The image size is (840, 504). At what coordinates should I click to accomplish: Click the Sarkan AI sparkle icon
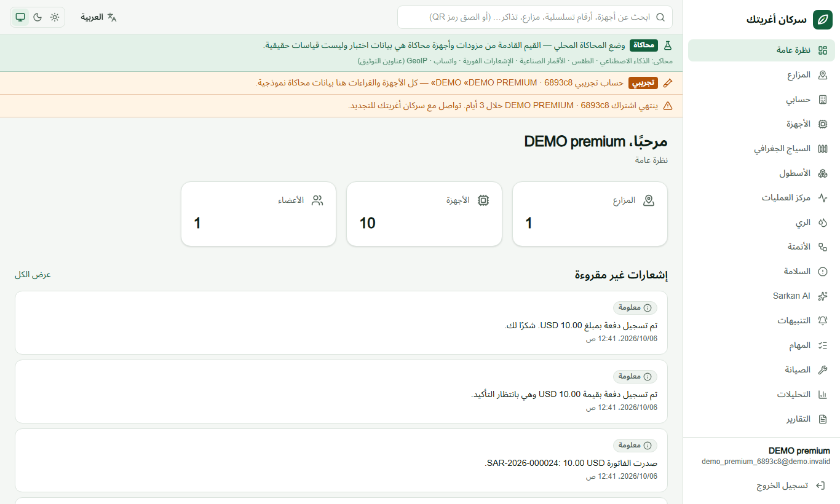[823, 296]
